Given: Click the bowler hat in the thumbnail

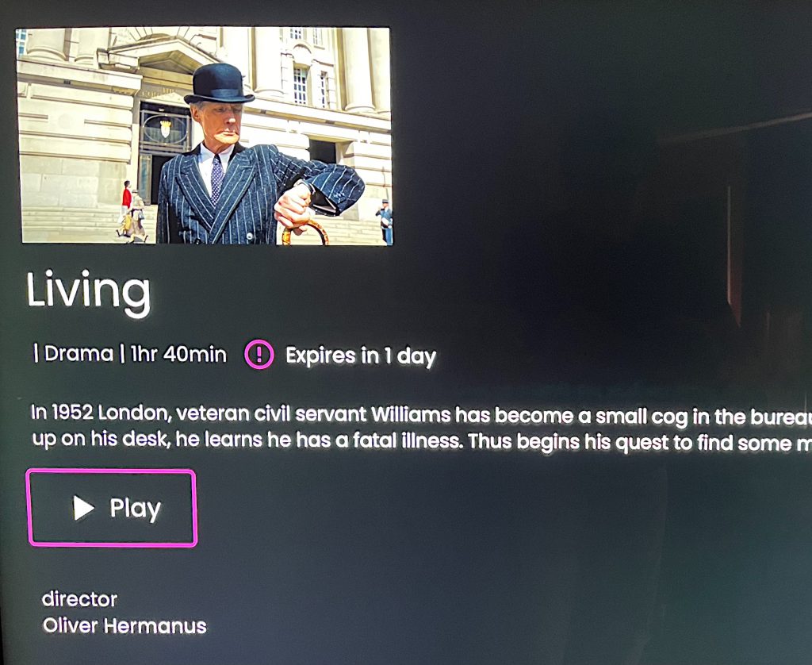Looking at the screenshot, I should pyautogui.click(x=219, y=84).
